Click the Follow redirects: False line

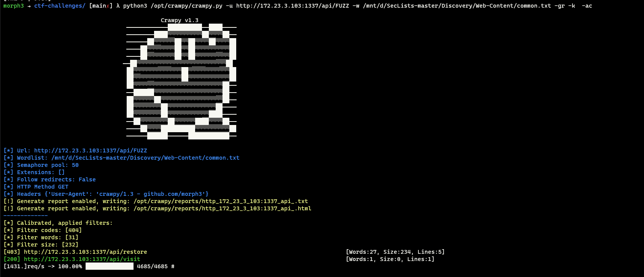pyautogui.click(x=49, y=179)
